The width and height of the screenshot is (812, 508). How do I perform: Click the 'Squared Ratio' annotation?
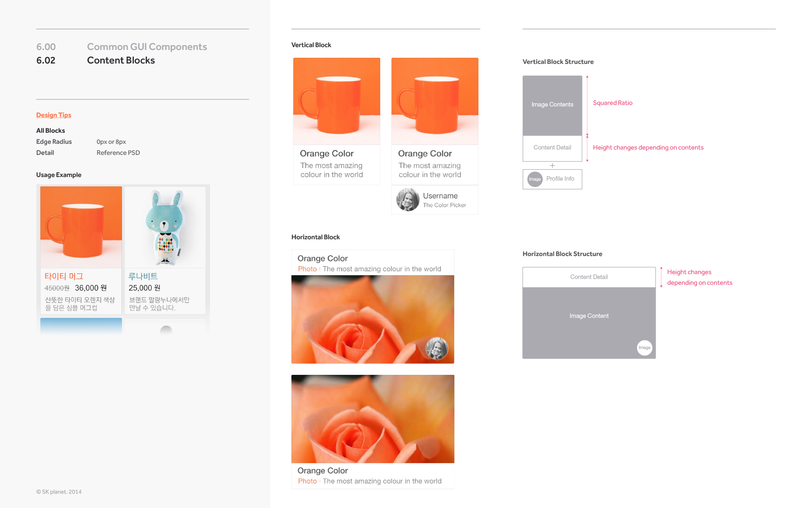pos(613,103)
